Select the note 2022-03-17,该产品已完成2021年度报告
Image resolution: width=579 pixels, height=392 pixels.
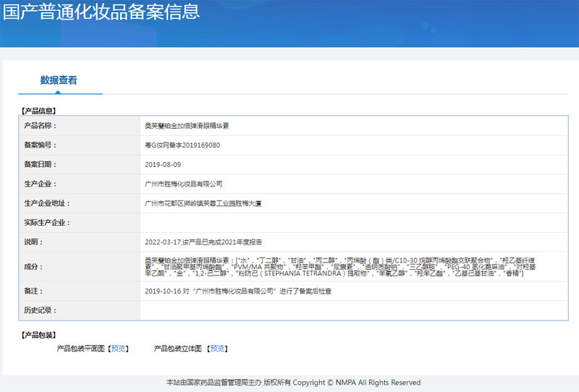point(203,242)
